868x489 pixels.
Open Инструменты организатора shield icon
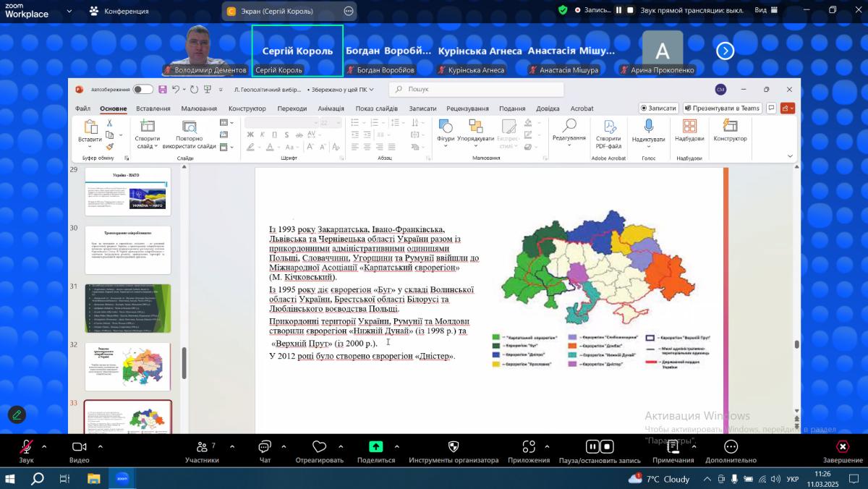(454, 447)
